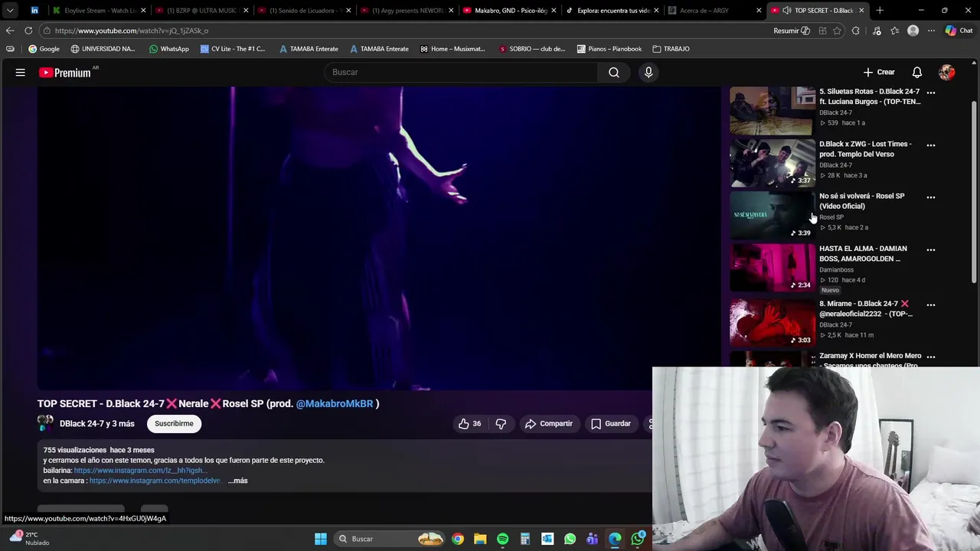The image size is (980, 551).
Task: Open options for Lost Times video
Action: (931, 145)
